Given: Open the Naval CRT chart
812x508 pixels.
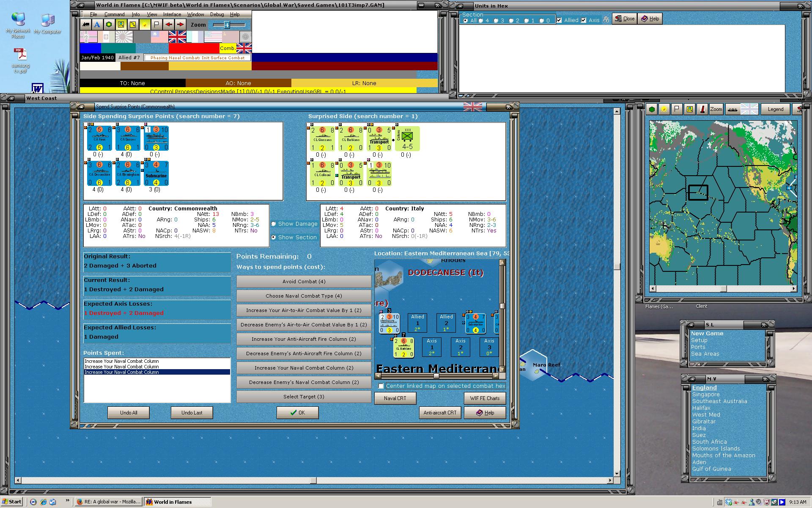Looking at the screenshot, I should tap(395, 398).
